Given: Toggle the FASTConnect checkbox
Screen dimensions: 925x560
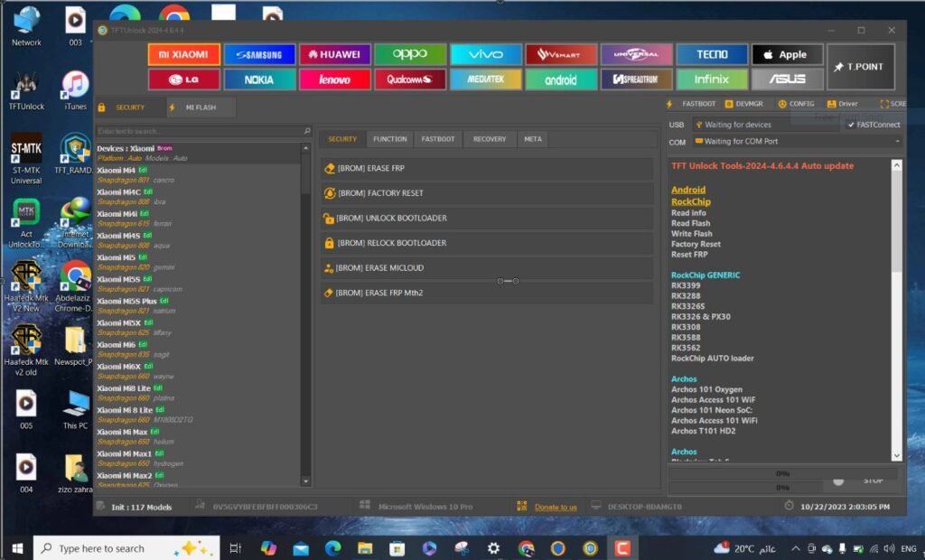Looking at the screenshot, I should click(x=874, y=125).
